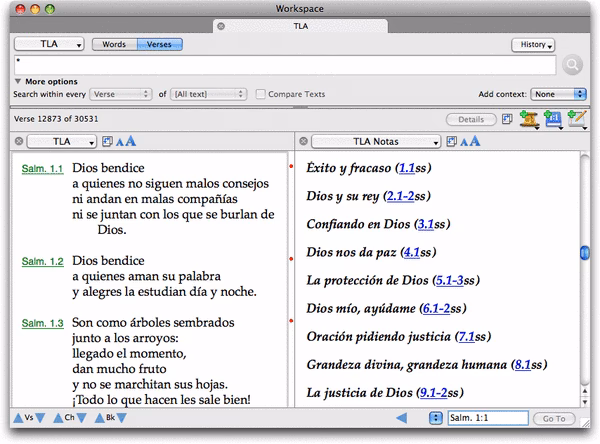Click red marker dot beside Salm. 1.3
Screen dimensions: 600x444
(291, 321)
